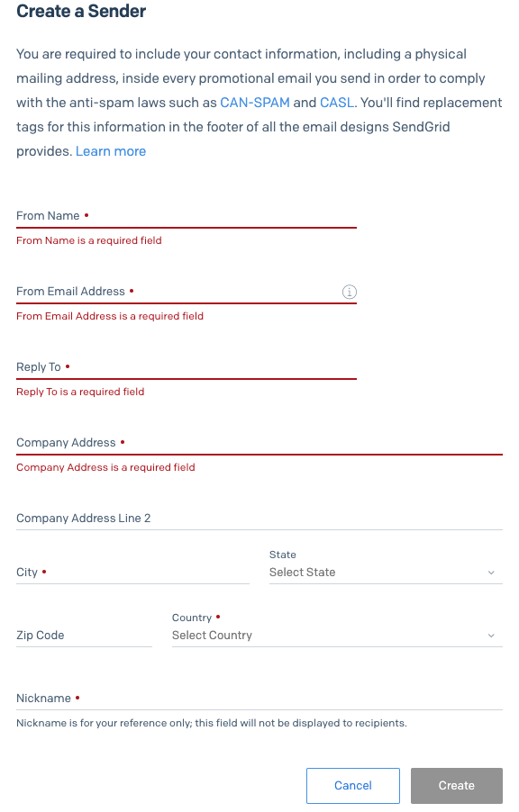Focus the Nickname input field
The image size is (519, 812).
tap(259, 699)
